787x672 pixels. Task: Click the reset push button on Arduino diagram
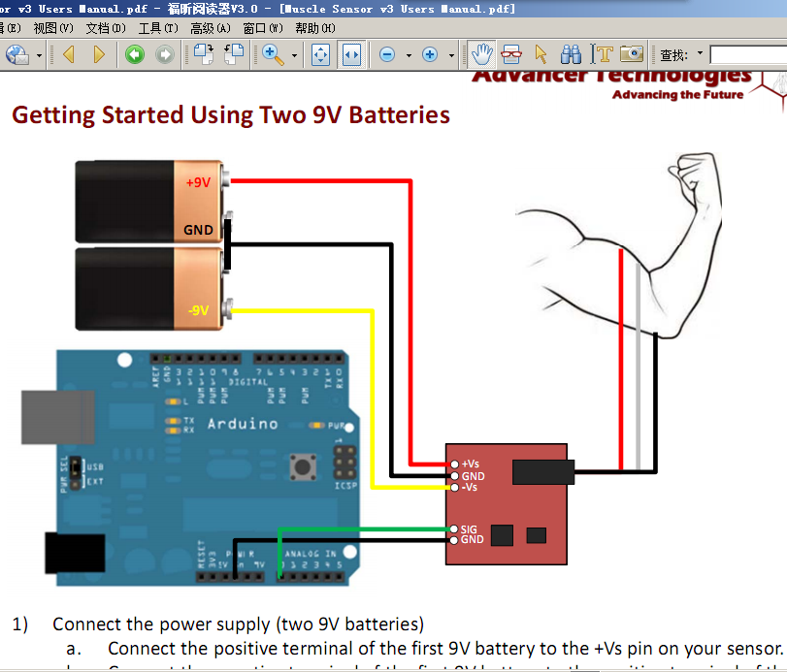point(303,467)
